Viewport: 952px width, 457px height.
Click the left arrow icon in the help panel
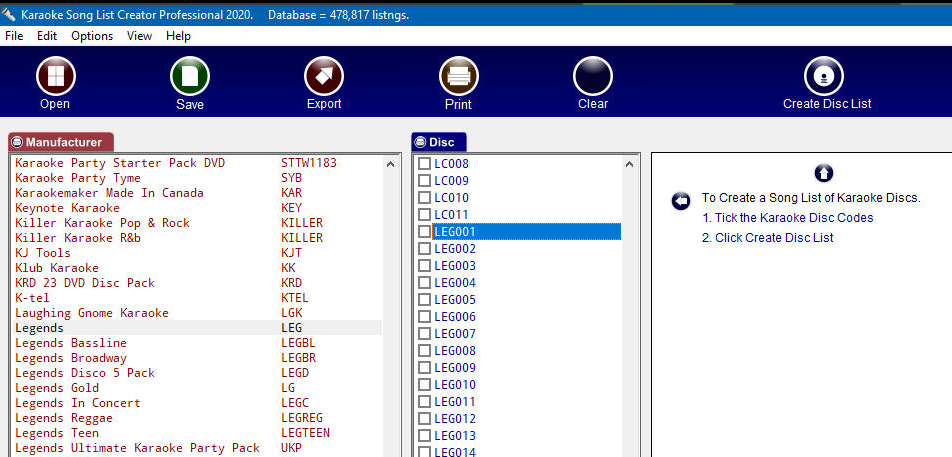pos(681,200)
